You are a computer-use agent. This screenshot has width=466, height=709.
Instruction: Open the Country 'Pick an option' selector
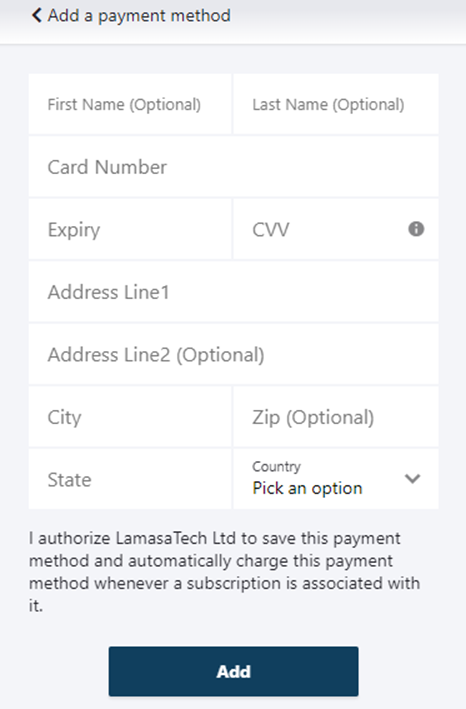[335, 479]
